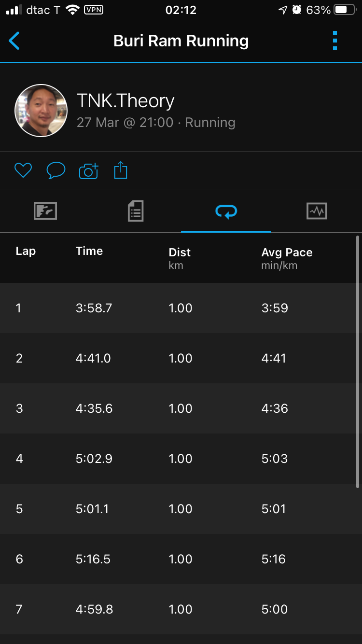Like the activity with heart icon
Image resolution: width=362 pixels, height=644 pixels.
tap(23, 170)
